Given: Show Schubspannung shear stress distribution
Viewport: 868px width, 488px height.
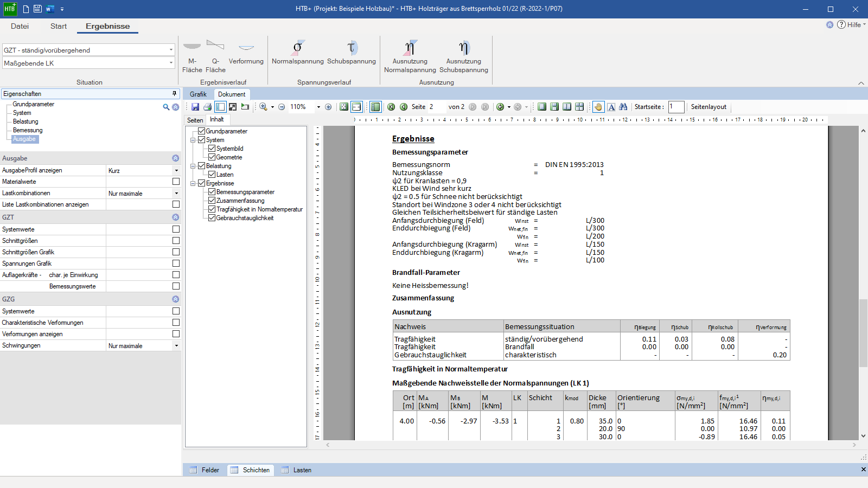Looking at the screenshot, I should (x=352, y=52).
